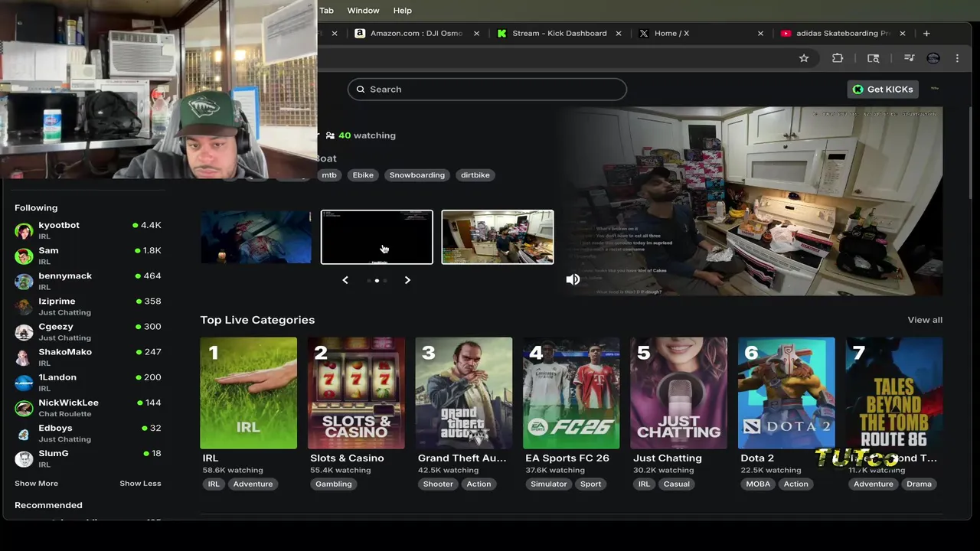Image resolution: width=980 pixels, height=551 pixels.
Task: Close the Stream - Kick Dashboard tab
Action: pos(619,33)
